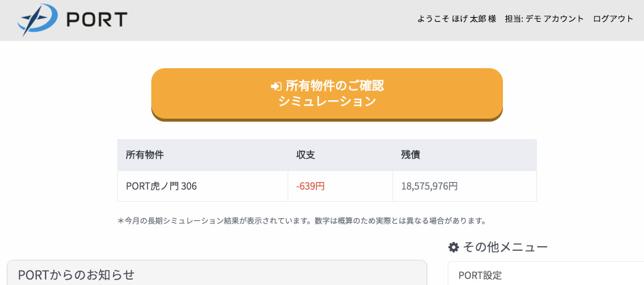Click the その他メニュー heading

(x=505, y=247)
